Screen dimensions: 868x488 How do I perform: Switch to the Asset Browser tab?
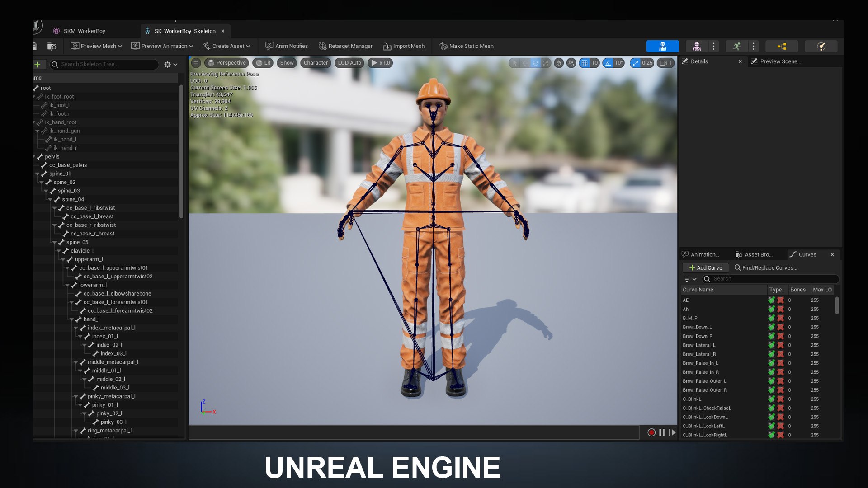(x=754, y=254)
